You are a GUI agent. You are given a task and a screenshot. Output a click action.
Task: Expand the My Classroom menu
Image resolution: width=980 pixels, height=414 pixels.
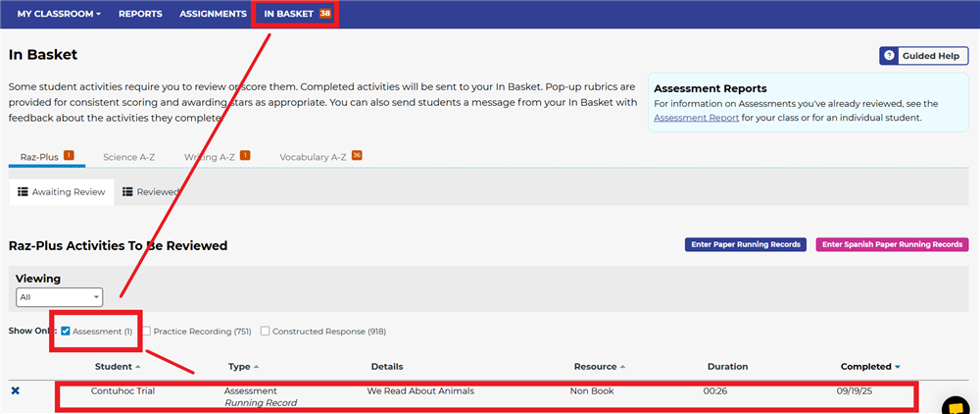pyautogui.click(x=59, y=14)
